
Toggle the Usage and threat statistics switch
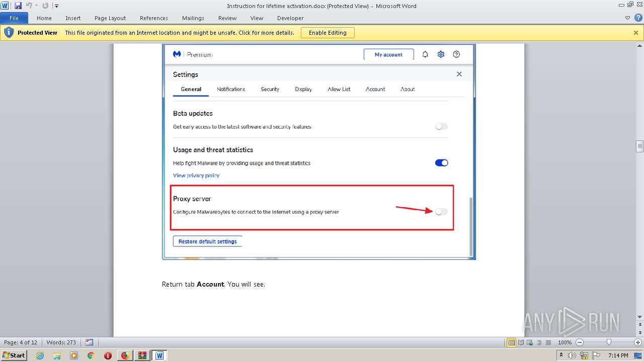441,162
